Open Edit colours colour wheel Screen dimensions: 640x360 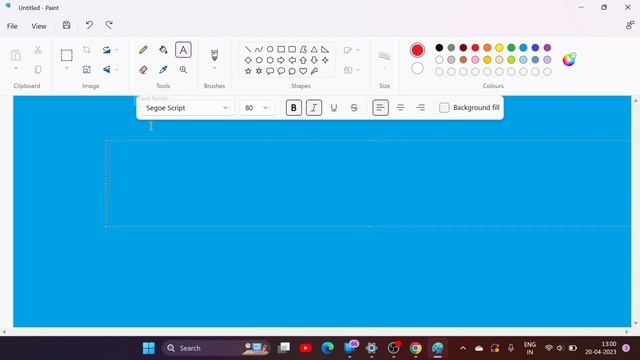[569, 60]
